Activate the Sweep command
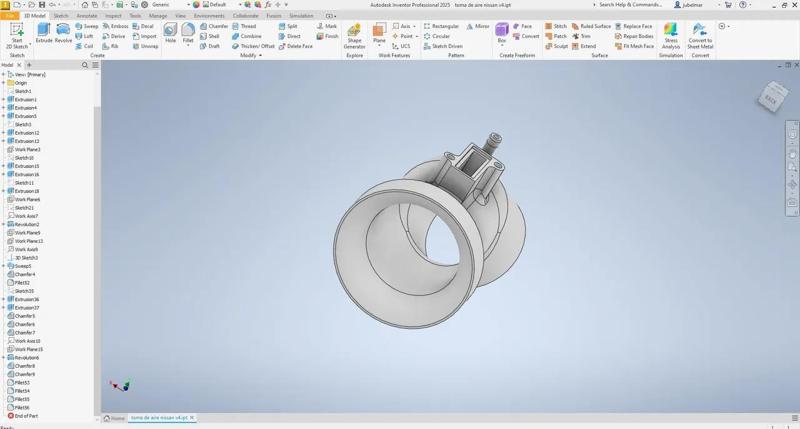 [x=87, y=26]
